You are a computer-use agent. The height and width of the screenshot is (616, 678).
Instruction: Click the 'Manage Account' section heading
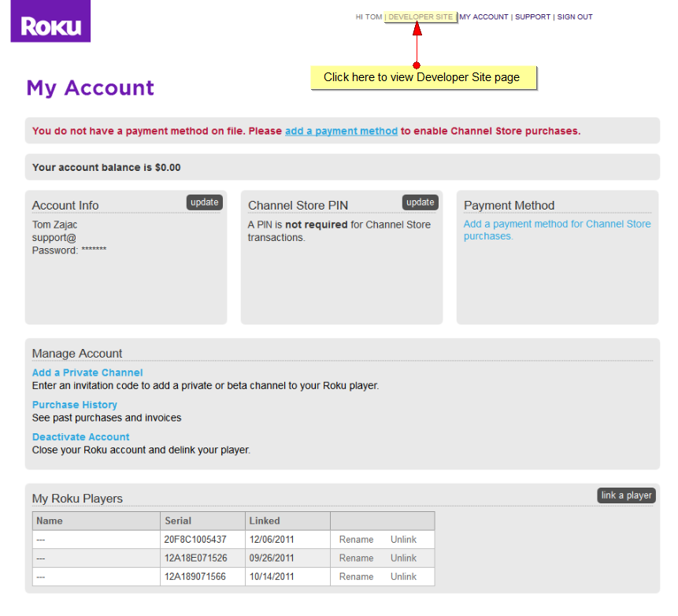[x=77, y=354]
